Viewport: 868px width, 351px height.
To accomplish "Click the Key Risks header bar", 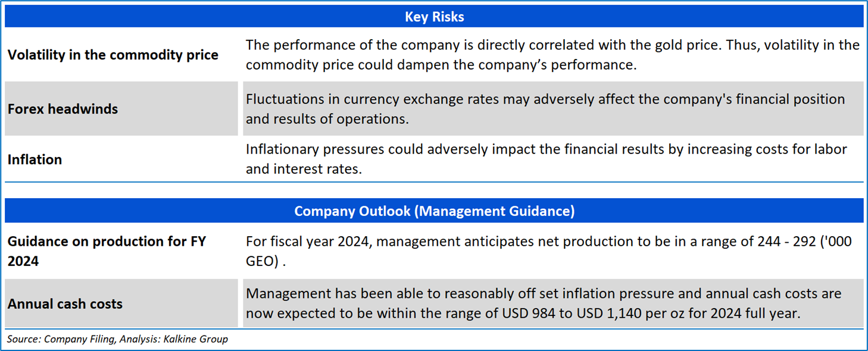I will (434, 17).
